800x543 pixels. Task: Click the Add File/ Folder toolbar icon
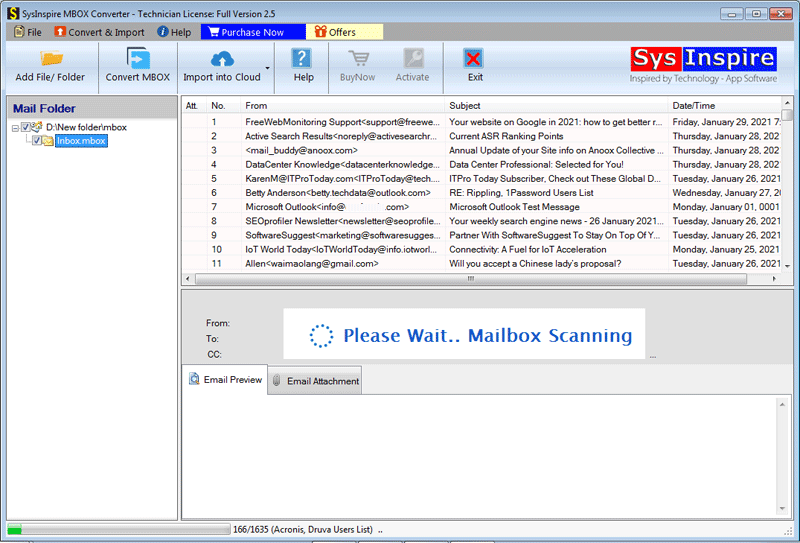[52, 58]
